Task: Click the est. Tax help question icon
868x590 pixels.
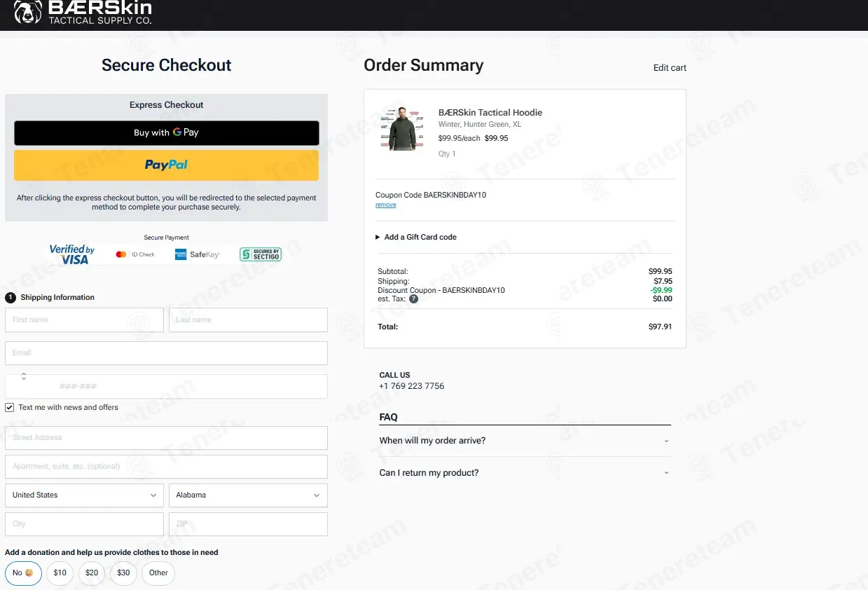Action: click(x=413, y=299)
